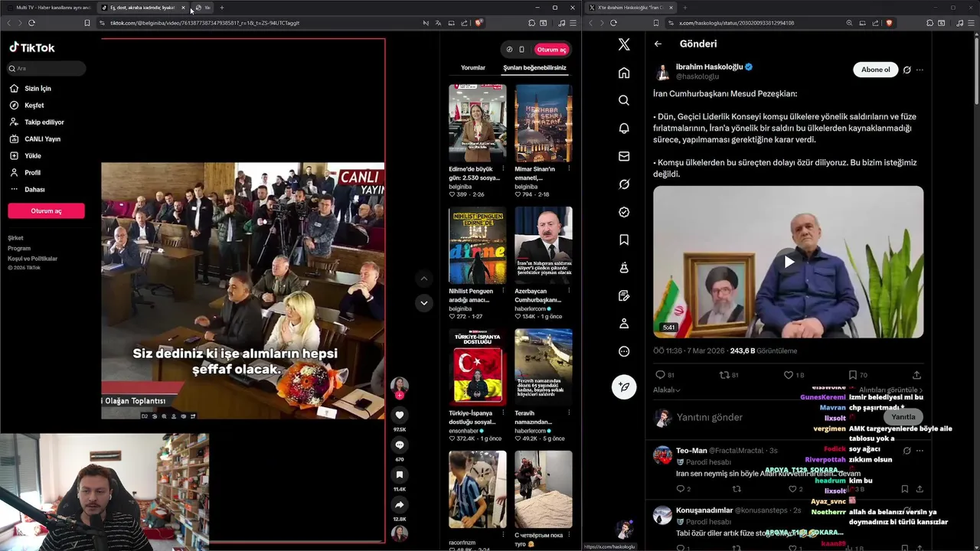Screen dimensions: 980x551
Task: Open X Search (Explore) icon
Action: (x=624, y=100)
